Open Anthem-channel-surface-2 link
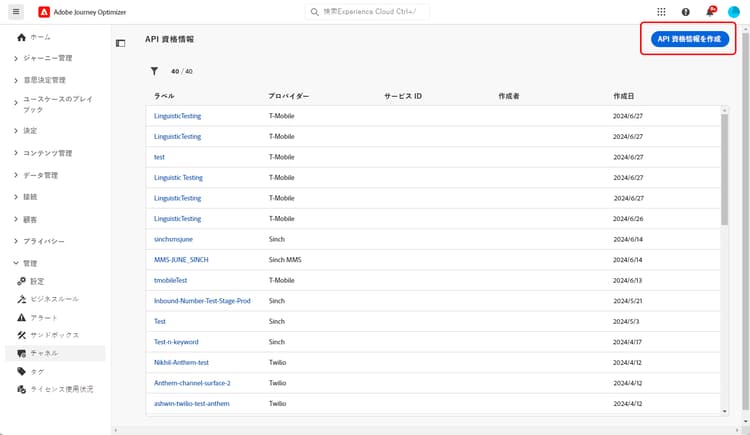750x435 pixels. click(x=192, y=383)
